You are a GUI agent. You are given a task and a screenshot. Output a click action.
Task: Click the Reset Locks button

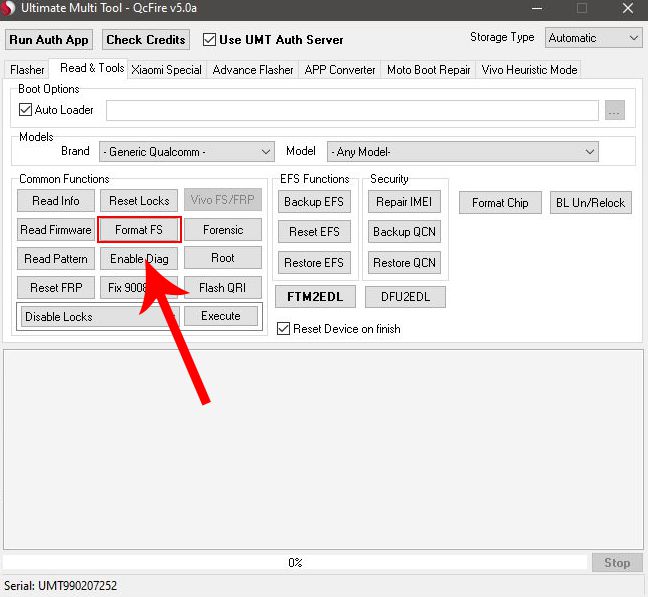coord(139,201)
